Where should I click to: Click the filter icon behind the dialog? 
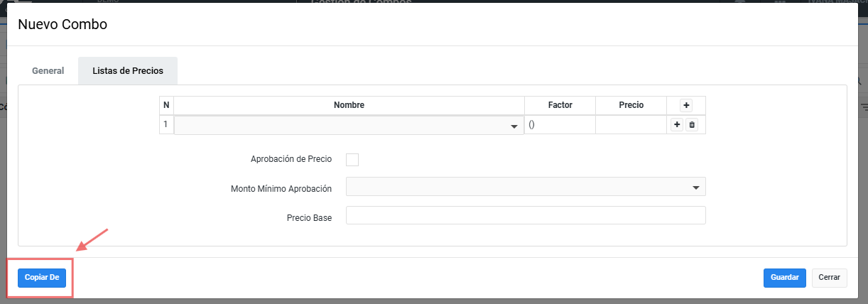pyautogui.click(x=864, y=107)
